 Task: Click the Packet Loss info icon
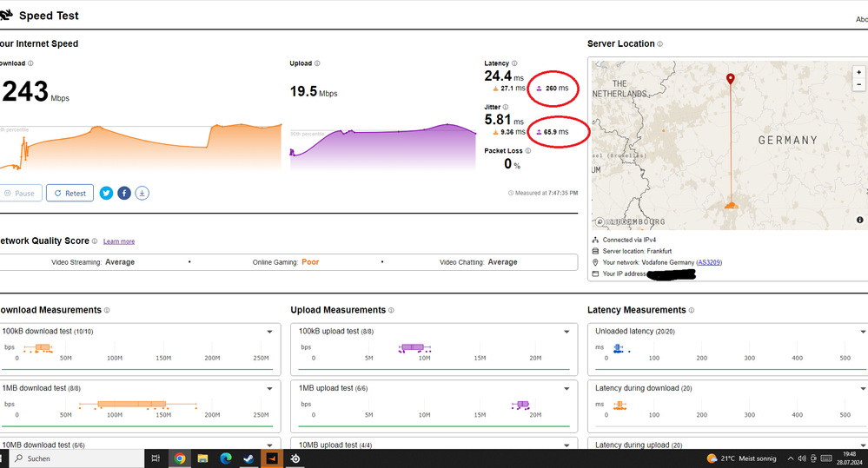point(528,150)
